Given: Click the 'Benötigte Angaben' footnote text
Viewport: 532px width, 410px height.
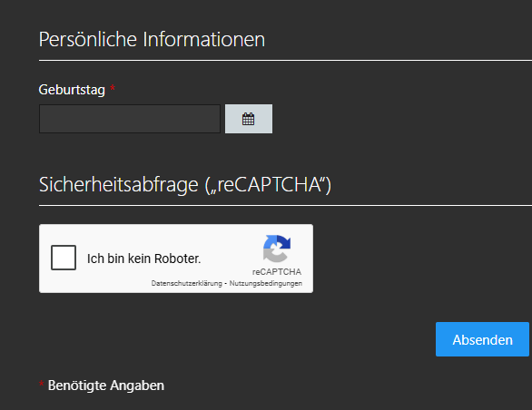Looking at the screenshot, I should pos(106,386).
